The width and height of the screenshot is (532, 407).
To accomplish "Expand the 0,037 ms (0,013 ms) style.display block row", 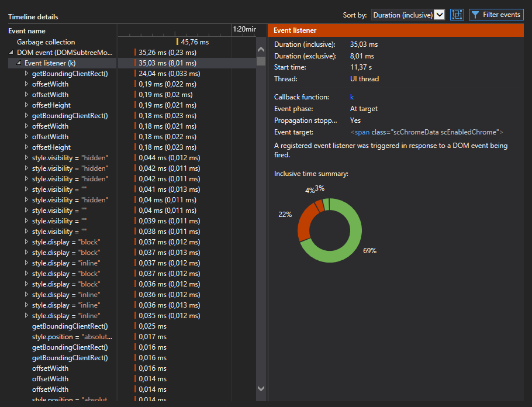I will [26, 252].
